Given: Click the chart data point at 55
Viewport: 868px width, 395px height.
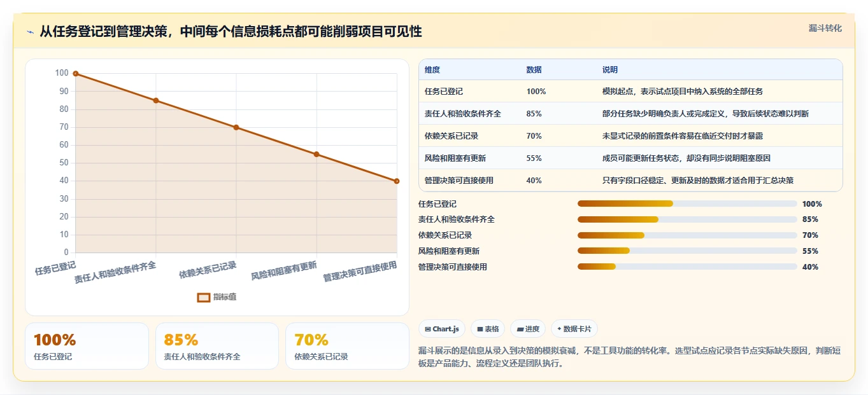Looking at the screenshot, I should [317, 155].
